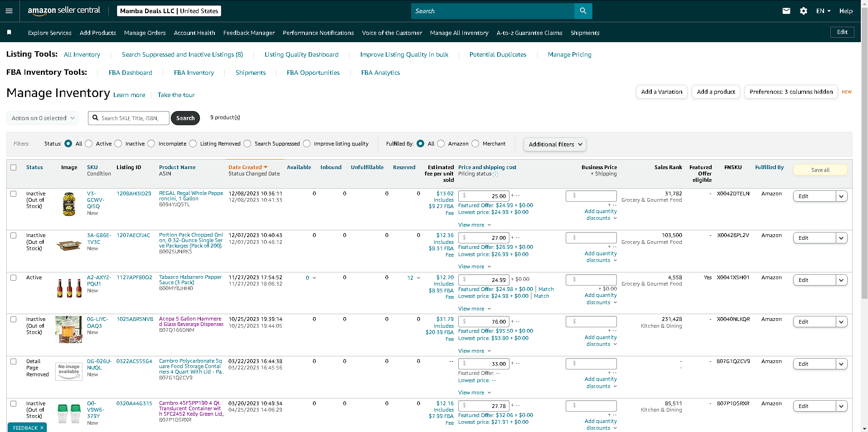Open Search Suppressed and Inactive Listings (8)
This screenshot has height=432, width=868.
tap(182, 54)
